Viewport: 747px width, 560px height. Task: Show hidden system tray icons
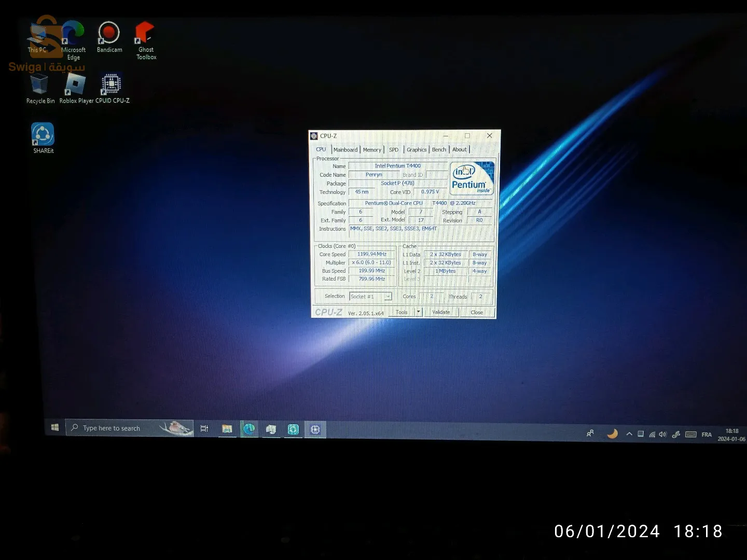629,434
